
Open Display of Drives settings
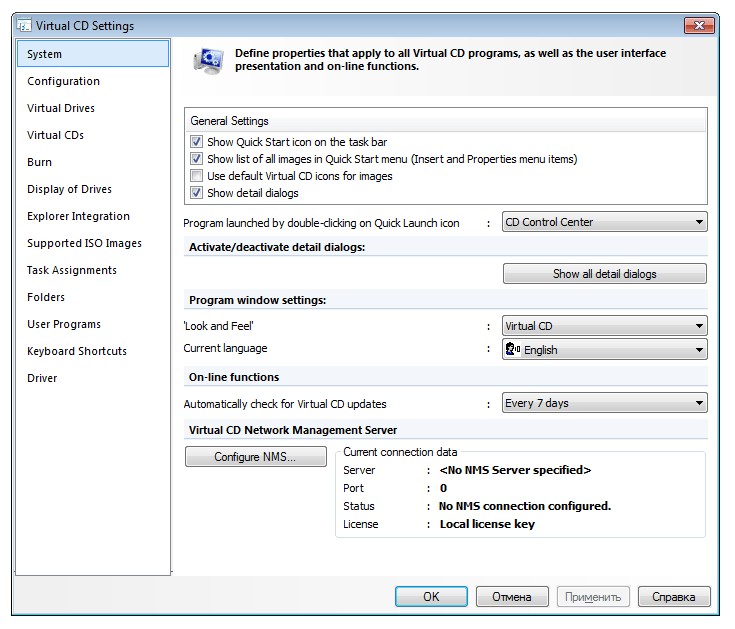click(93, 189)
